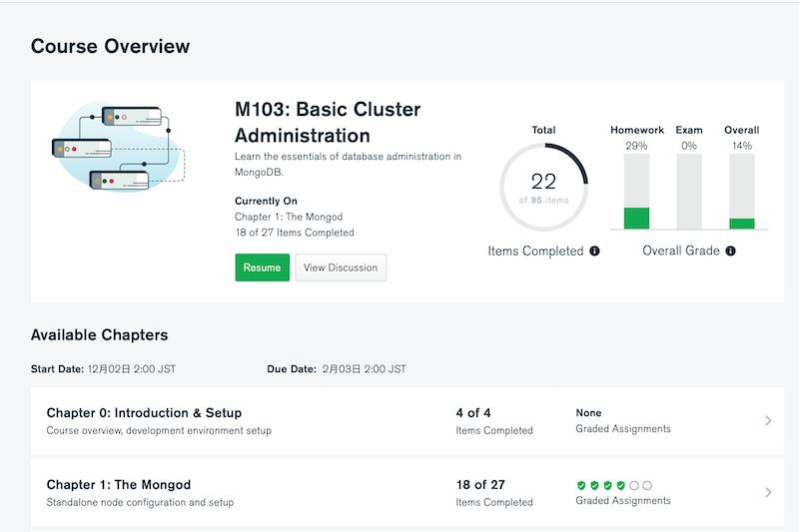Screen dimensions: 799x532
Task: Click the Homework grade bar
Action: (x=636, y=192)
